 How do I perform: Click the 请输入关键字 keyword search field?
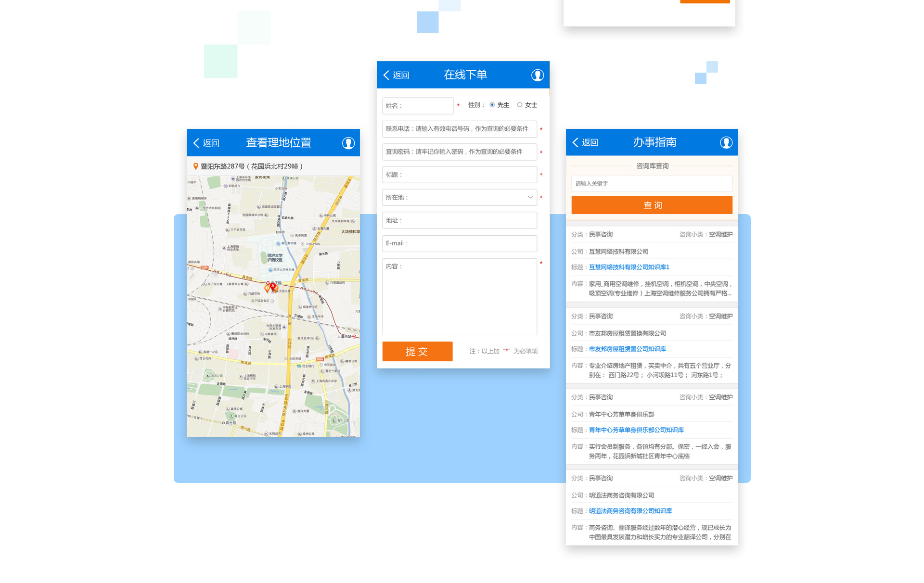(x=652, y=184)
